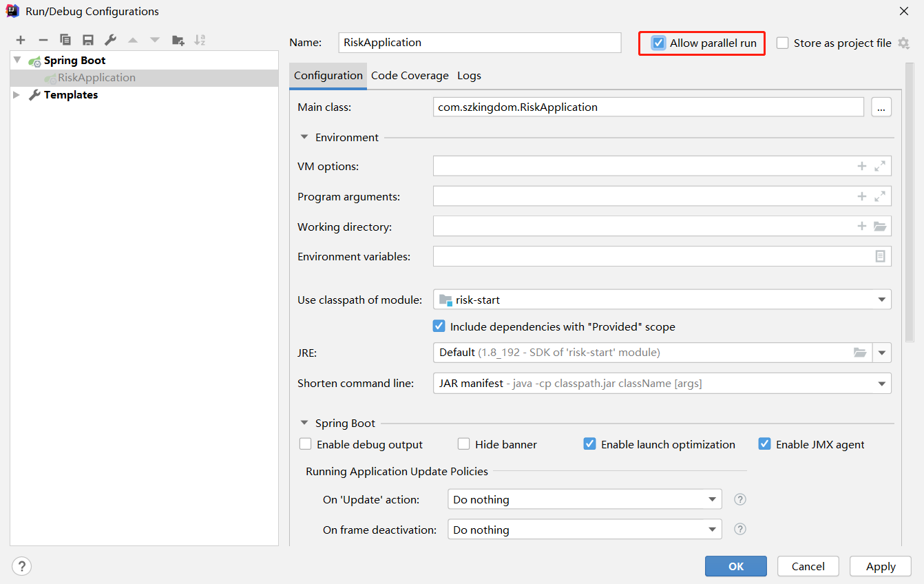This screenshot has height=584, width=924.
Task: Open On frame deactivation dropdown
Action: tap(585, 530)
